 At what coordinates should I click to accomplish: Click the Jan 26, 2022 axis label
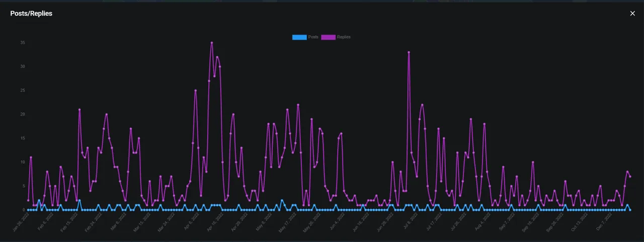point(22,221)
